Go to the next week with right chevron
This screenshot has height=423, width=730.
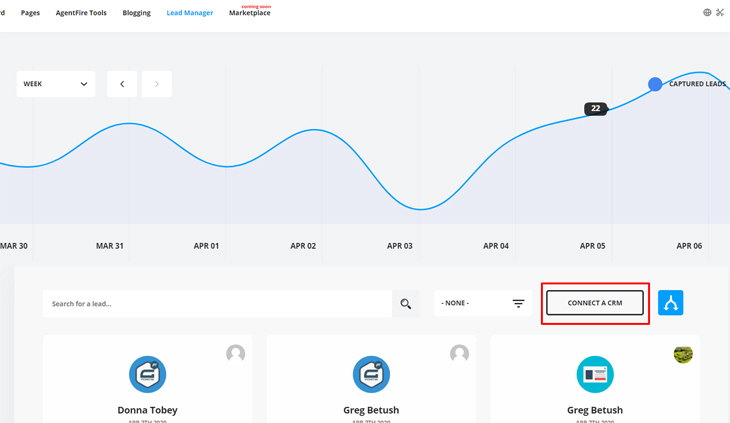pos(157,84)
